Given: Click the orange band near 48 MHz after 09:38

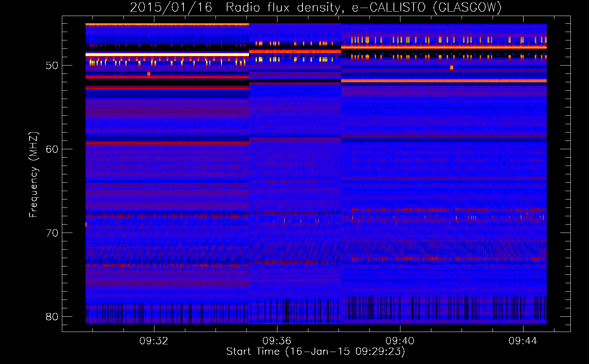Looking at the screenshot, I should click(x=443, y=48).
